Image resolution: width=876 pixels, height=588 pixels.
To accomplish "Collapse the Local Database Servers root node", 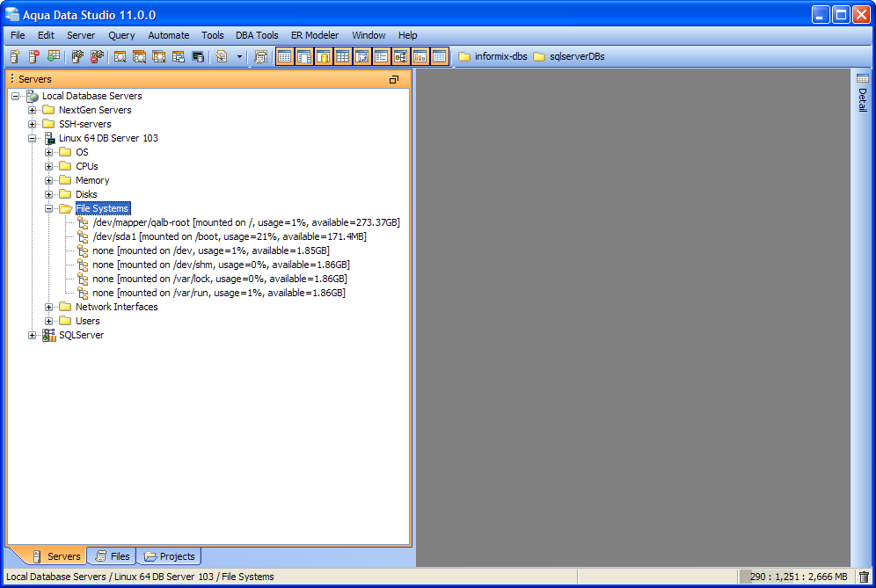I will (x=15, y=96).
